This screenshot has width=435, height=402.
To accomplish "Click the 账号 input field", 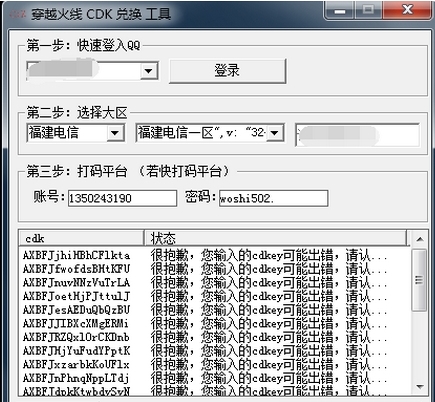I will tap(122, 198).
